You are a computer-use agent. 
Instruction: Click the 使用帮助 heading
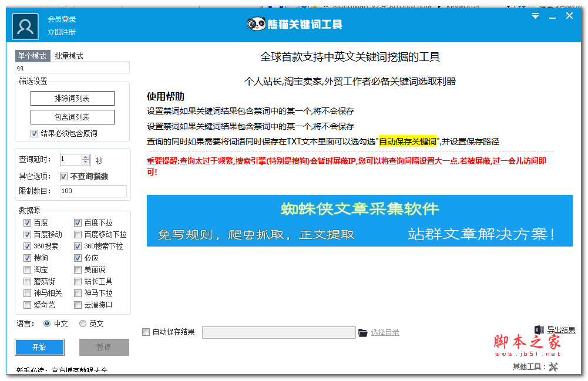[166, 97]
